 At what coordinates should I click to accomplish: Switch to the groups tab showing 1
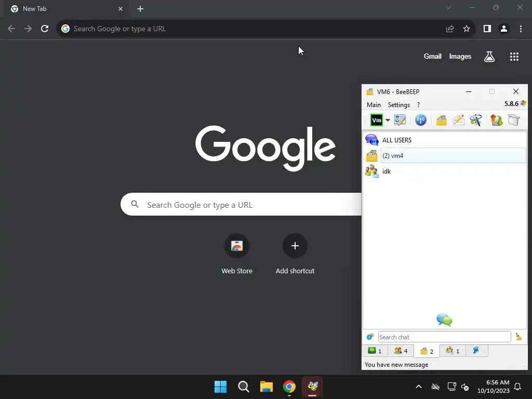(453, 351)
